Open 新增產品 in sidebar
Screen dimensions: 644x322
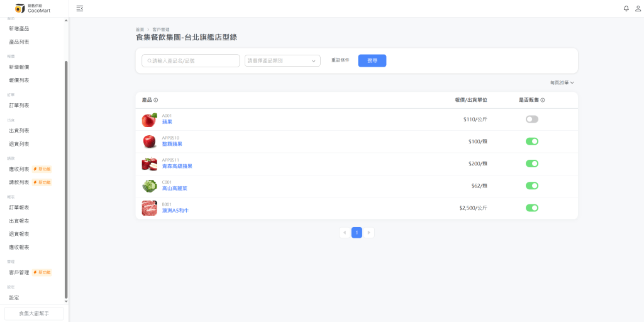pos(19,29)
